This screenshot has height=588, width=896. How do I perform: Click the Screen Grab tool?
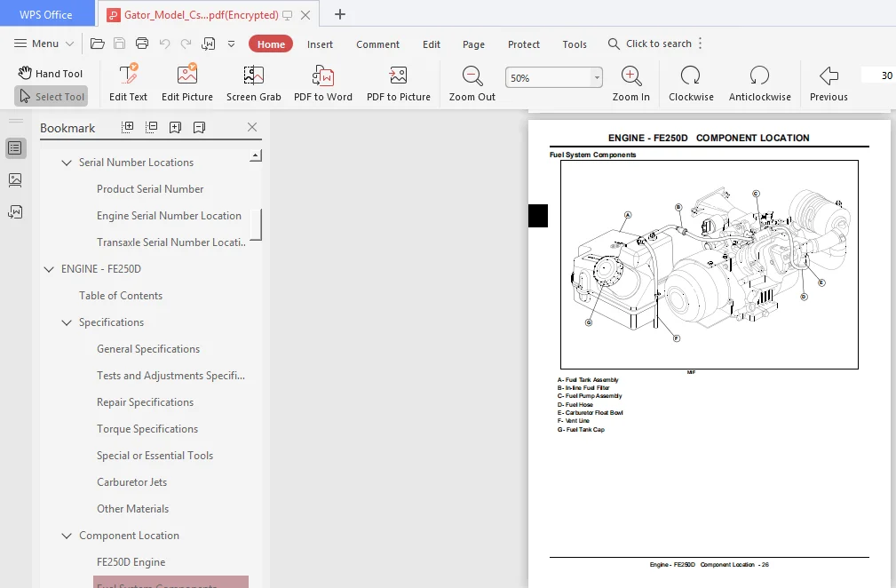point(254,83)
